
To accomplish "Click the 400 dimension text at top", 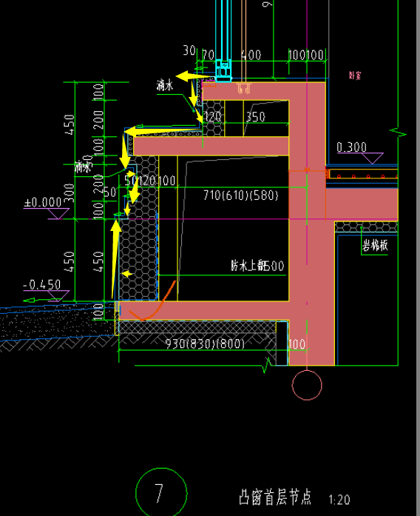I will [251, 55].
